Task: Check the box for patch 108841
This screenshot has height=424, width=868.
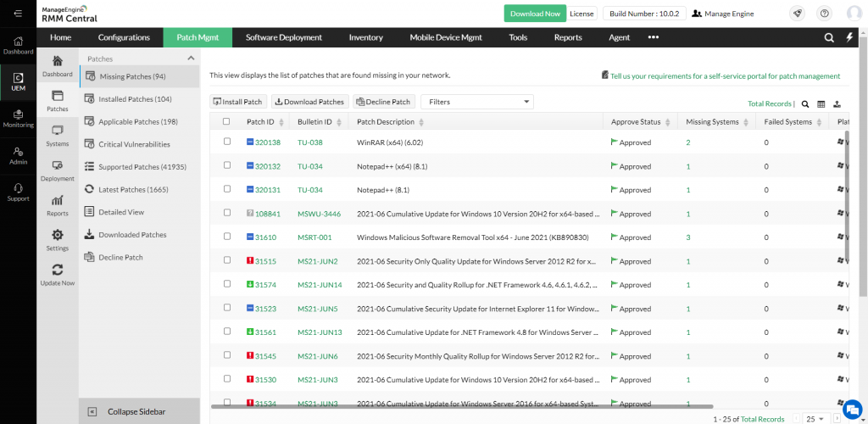Action: [227, 213]
